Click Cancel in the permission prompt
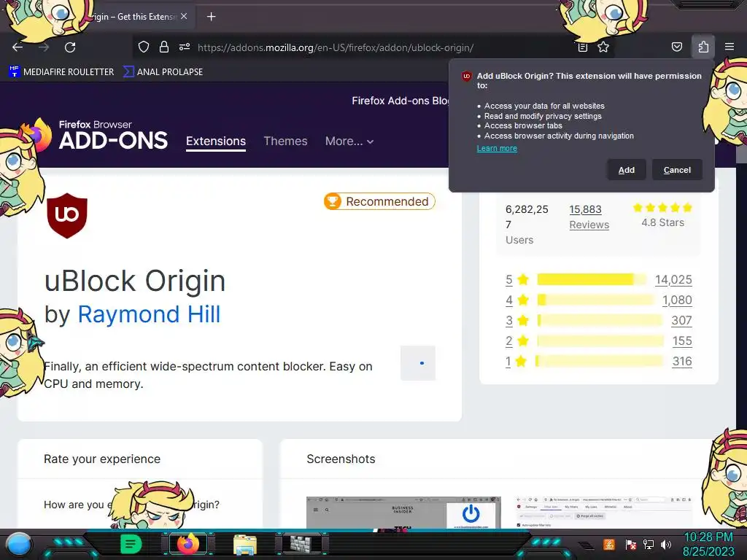The width and height of the screenshot is (747, 560). (x=677, y=170)
